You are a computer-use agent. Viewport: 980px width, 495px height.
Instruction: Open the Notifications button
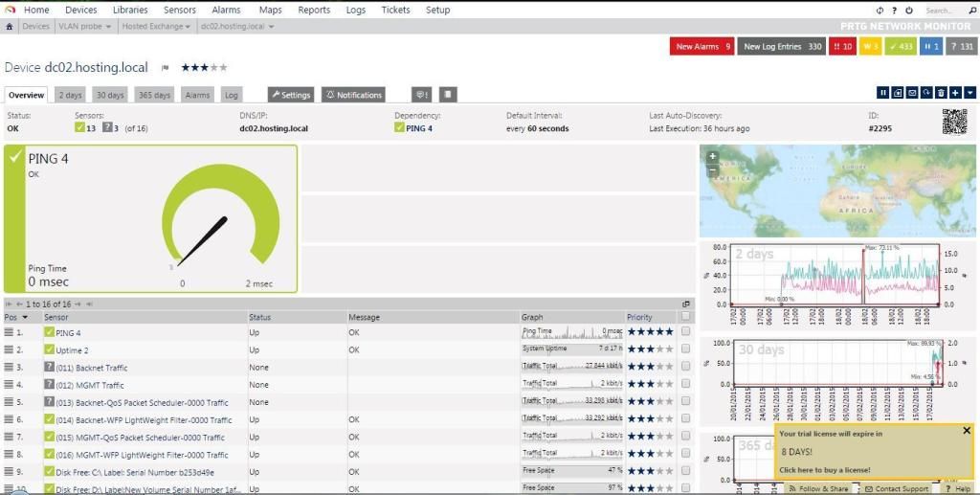(x=354, y=95)
